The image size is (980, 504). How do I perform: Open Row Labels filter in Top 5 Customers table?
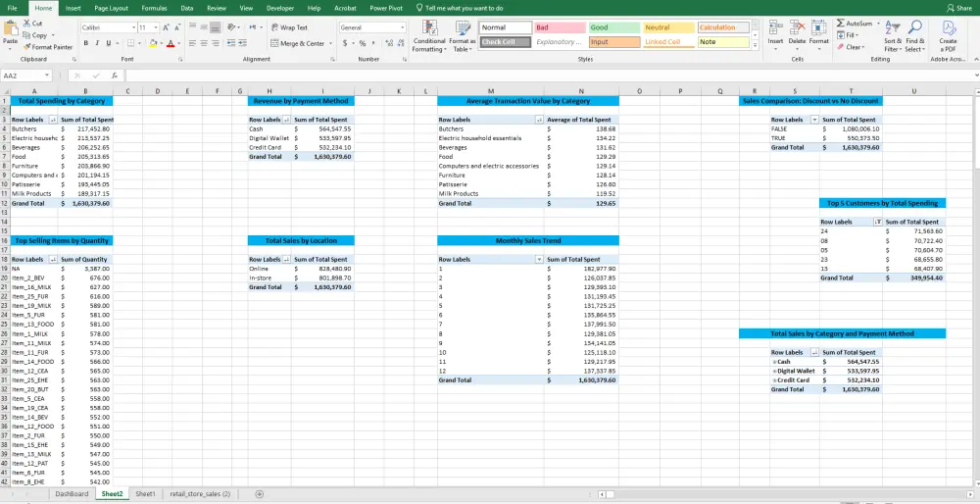coord(878,222)
